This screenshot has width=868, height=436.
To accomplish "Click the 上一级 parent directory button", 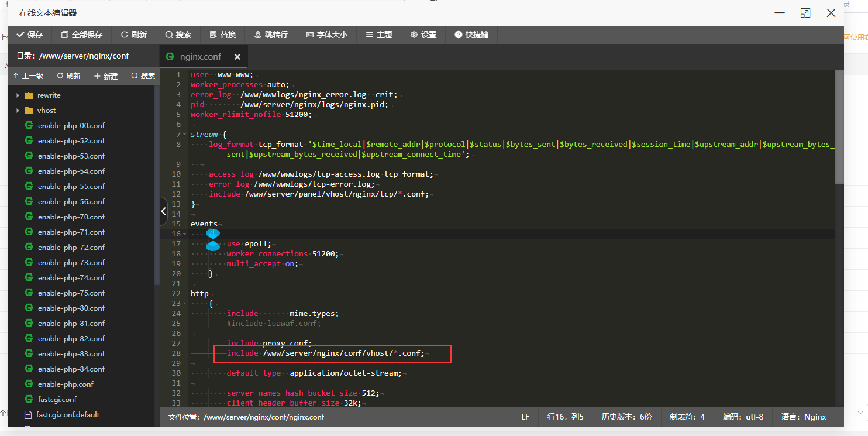I will click(x=28, y=75).
